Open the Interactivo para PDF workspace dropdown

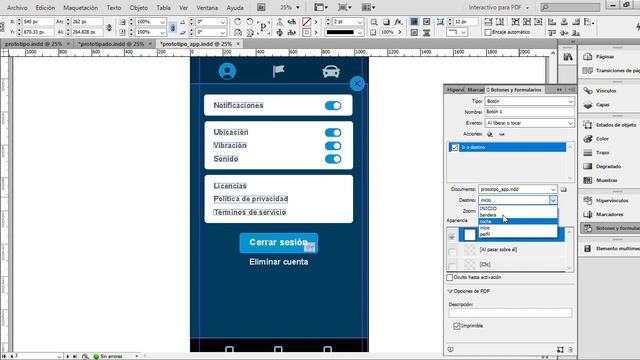pyautogui.click(x=498, y=7)
